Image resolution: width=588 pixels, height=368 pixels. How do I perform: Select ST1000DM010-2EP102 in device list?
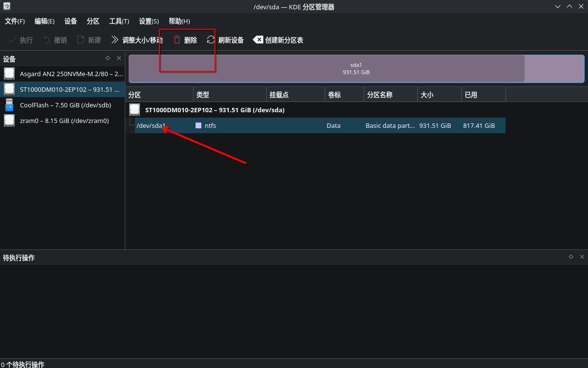coord(62,89)
